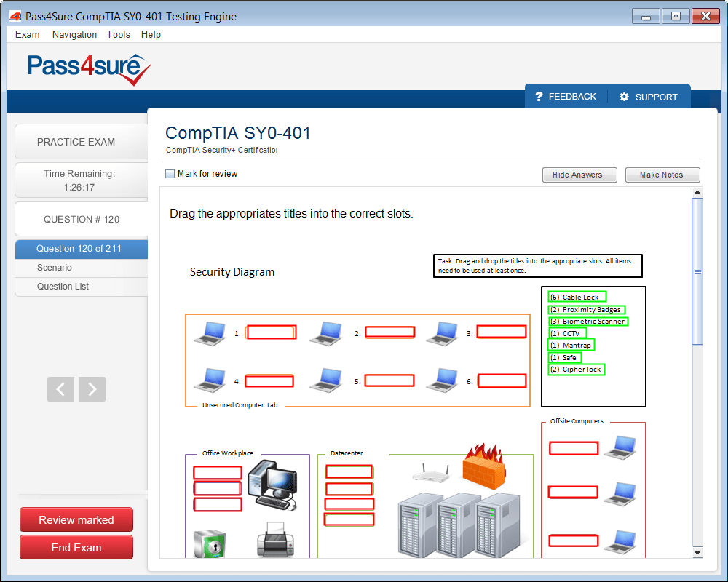Click first slot in Datacenter
Image resolution: width=728 pixels, height=582 pixels.
(349, 472)
